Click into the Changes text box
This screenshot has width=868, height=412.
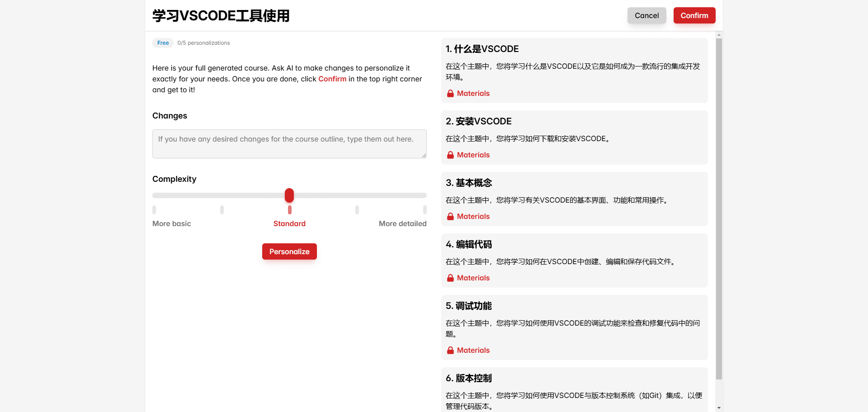coord(289,144)
